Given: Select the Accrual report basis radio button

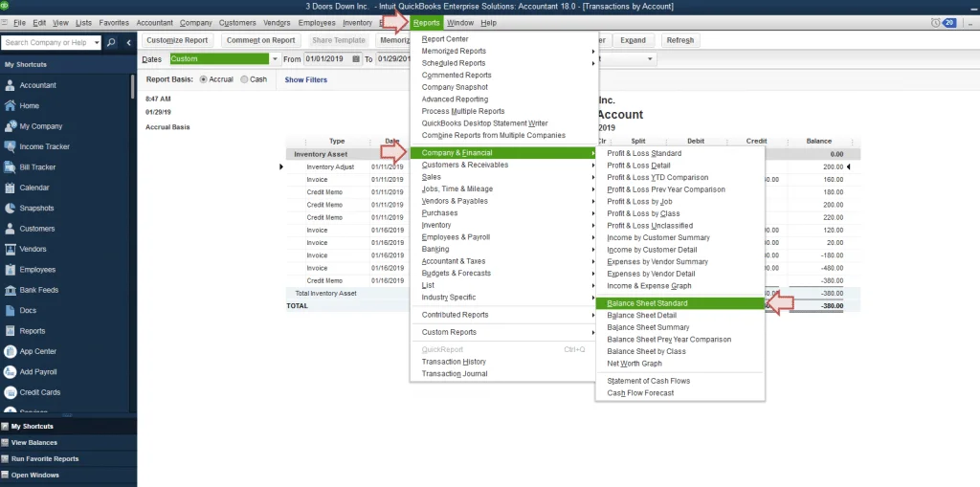Looking at the screenshot, I should click(x=203, y=79).
